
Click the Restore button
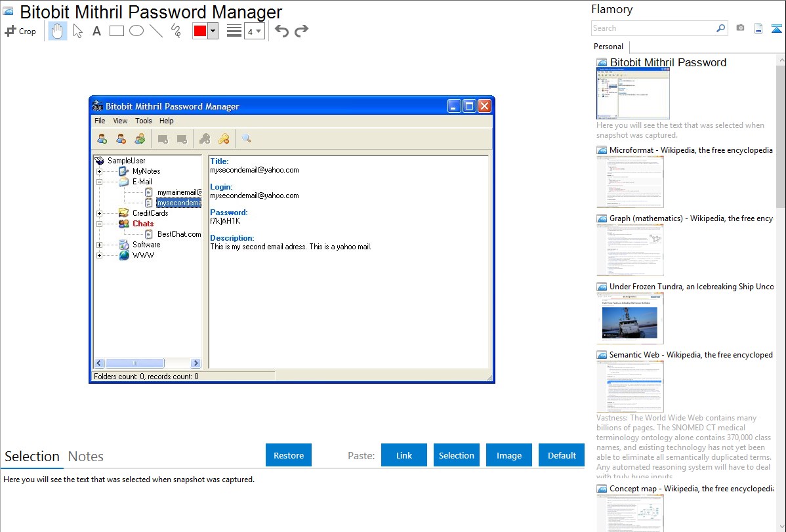289,455
